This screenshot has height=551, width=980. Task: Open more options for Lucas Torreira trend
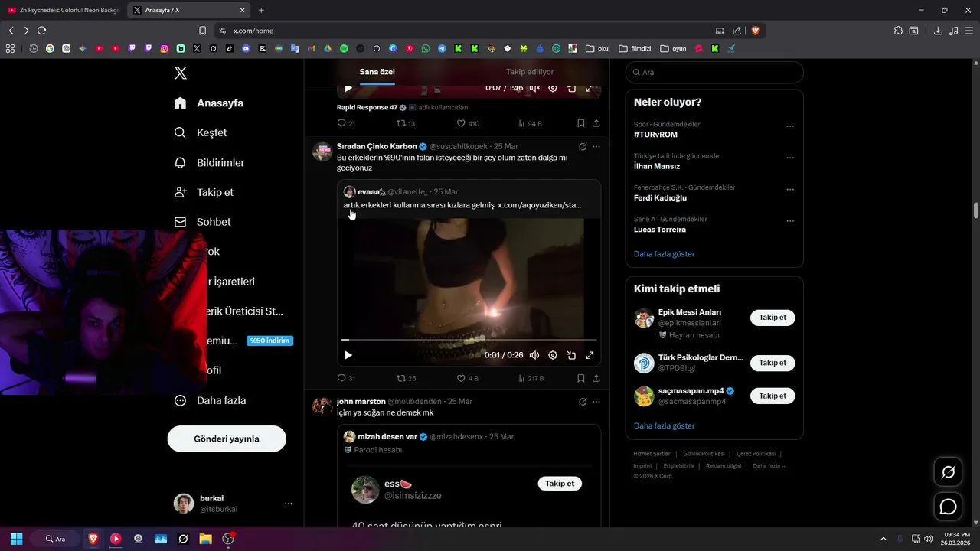pos(790,221)
